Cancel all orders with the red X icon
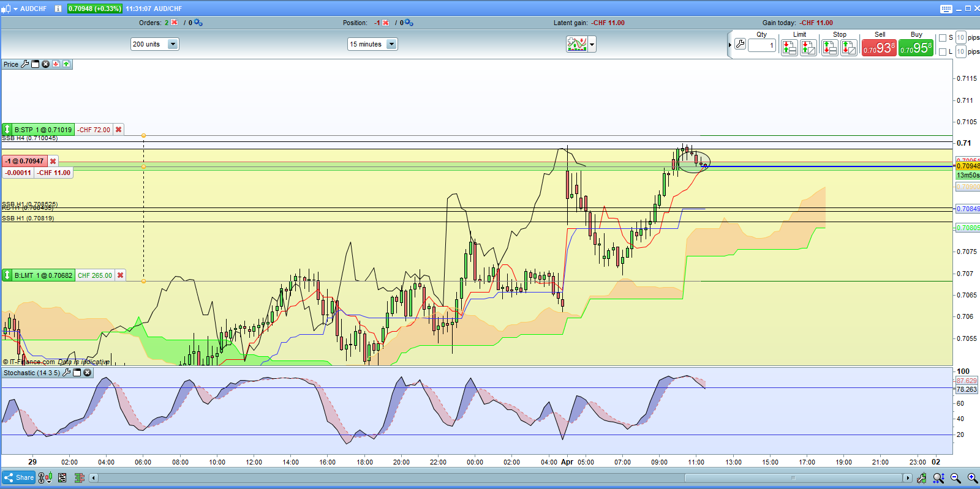The image size is (980, 489). coord(175,23)
